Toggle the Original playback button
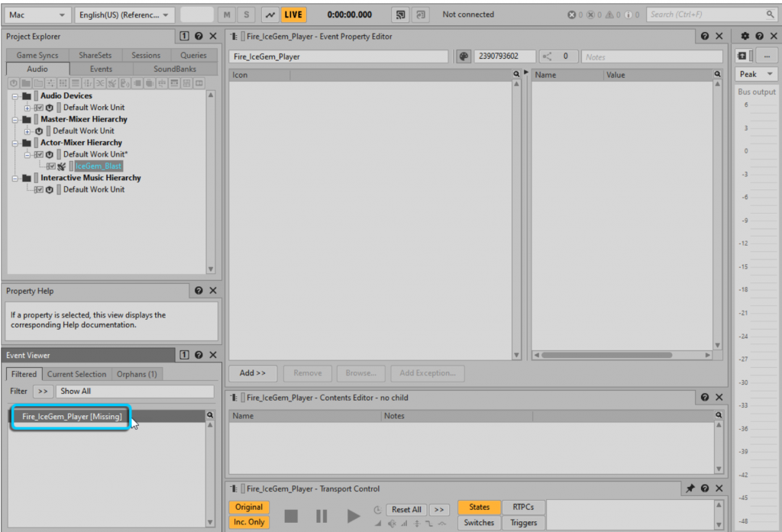Image resolution: width=782 pixels, height=532 pixels. point(249,508)
